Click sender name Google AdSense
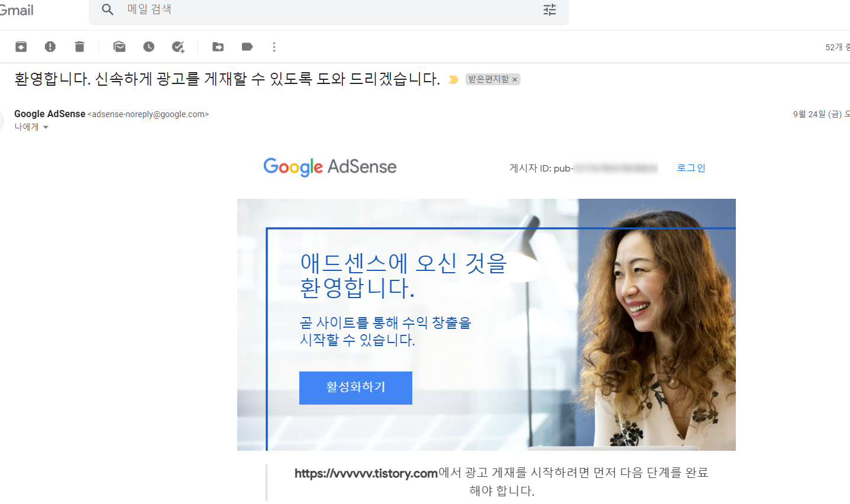This screenshot has width=850, height=504. point(50,114)
